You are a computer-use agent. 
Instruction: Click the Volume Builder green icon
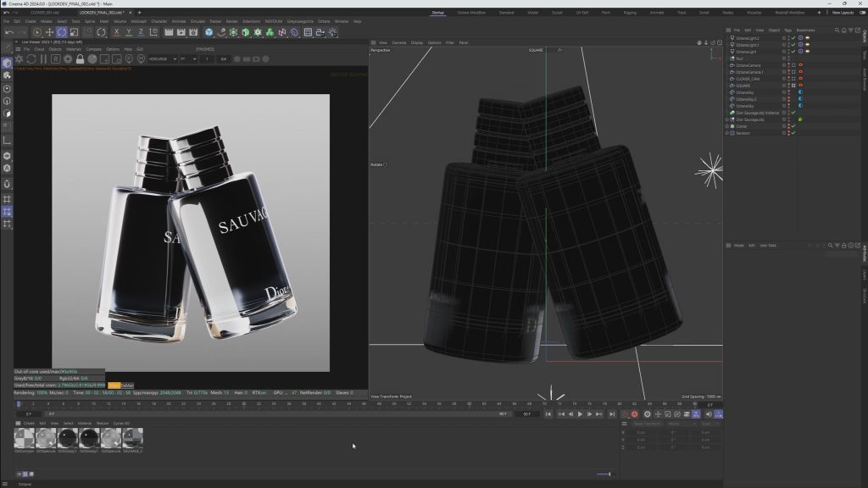(270, 33)
